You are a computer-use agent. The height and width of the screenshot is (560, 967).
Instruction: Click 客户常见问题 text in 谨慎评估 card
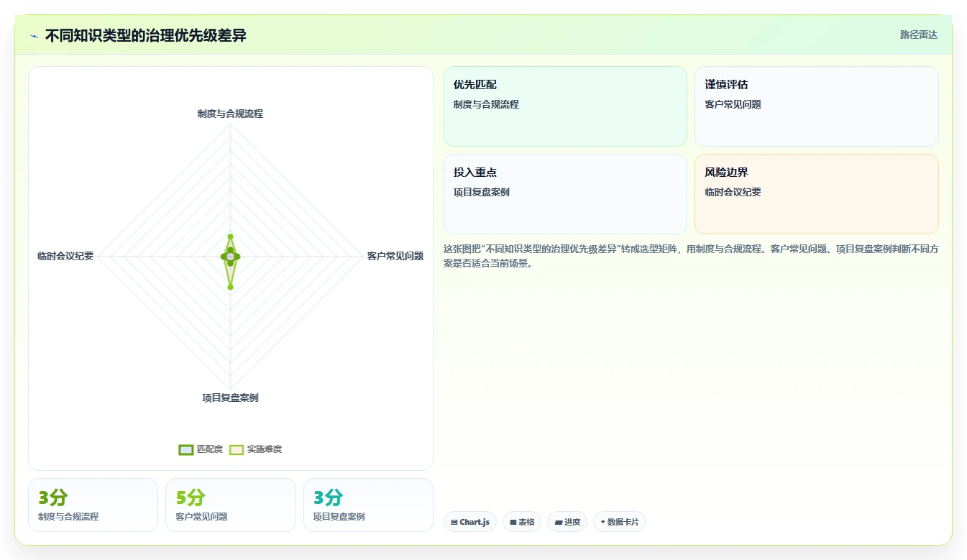pos(733,104)
